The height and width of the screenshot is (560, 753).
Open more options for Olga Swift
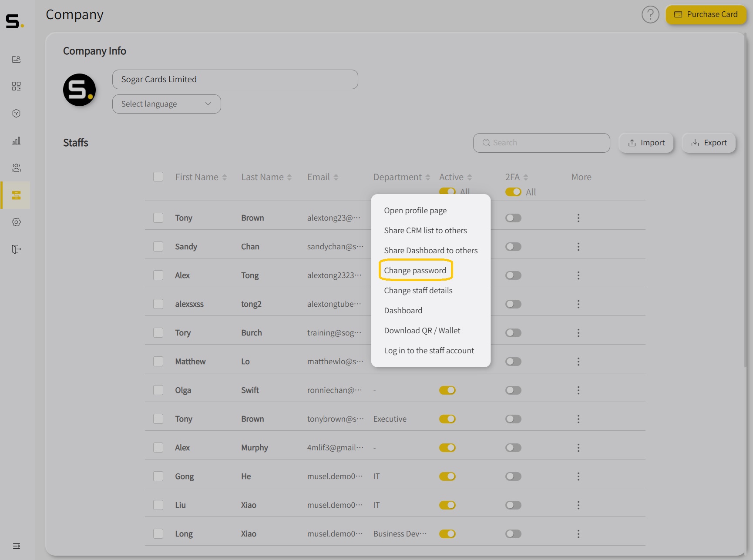coord(578,390)
